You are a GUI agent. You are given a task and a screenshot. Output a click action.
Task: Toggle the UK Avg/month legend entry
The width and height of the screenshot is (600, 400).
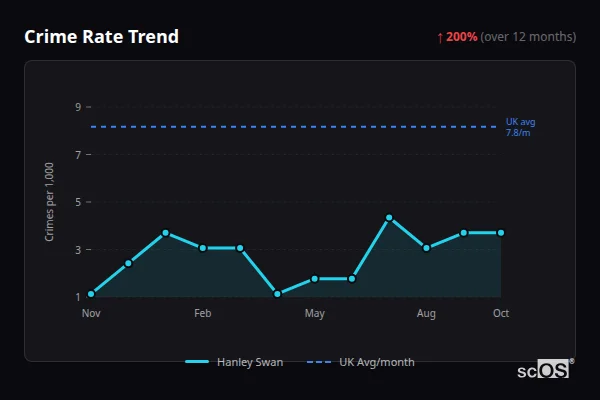[x=360, y=362]
